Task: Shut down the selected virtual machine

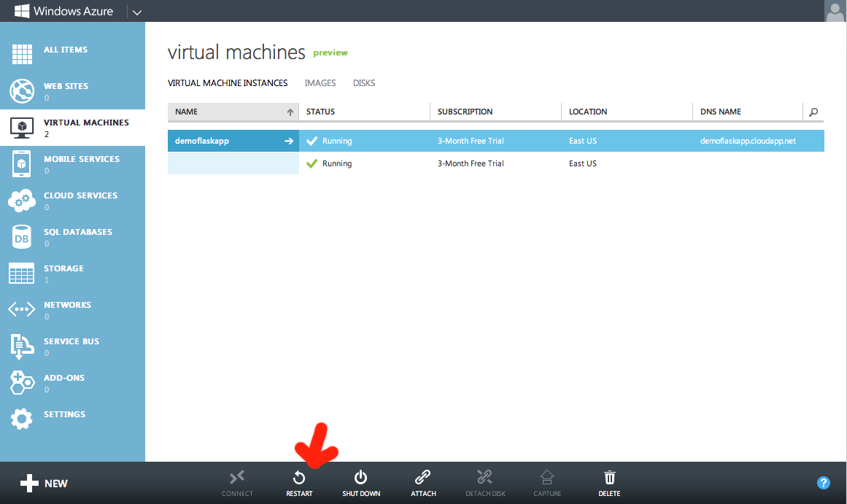Action: coord(361,483)
